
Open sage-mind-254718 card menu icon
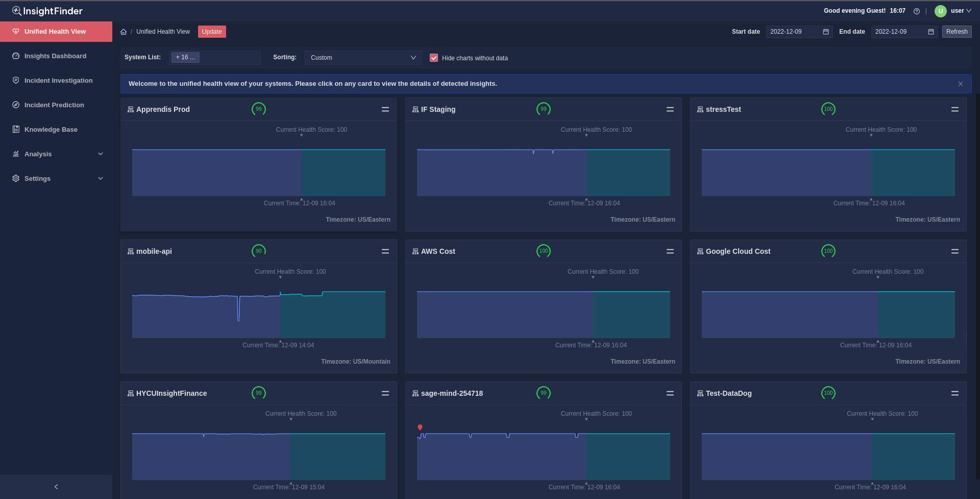tap(670, 393)
